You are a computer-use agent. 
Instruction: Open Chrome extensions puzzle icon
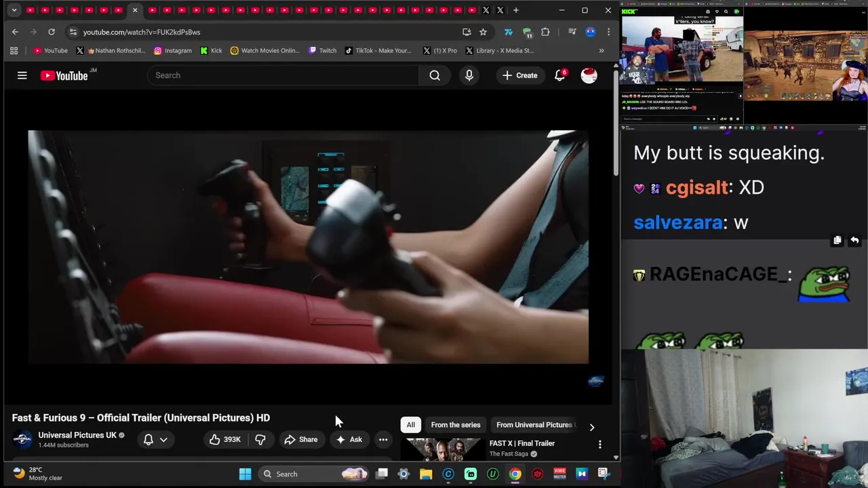(x=545, y=32)
